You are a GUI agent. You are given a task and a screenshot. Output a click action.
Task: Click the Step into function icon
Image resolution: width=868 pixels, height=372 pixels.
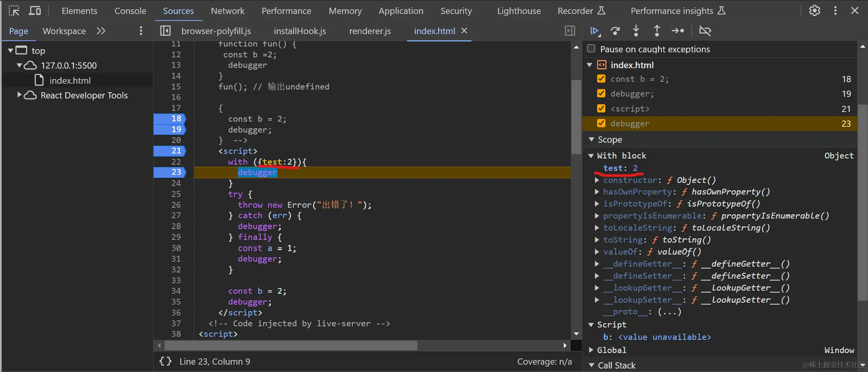coord(636,31)
